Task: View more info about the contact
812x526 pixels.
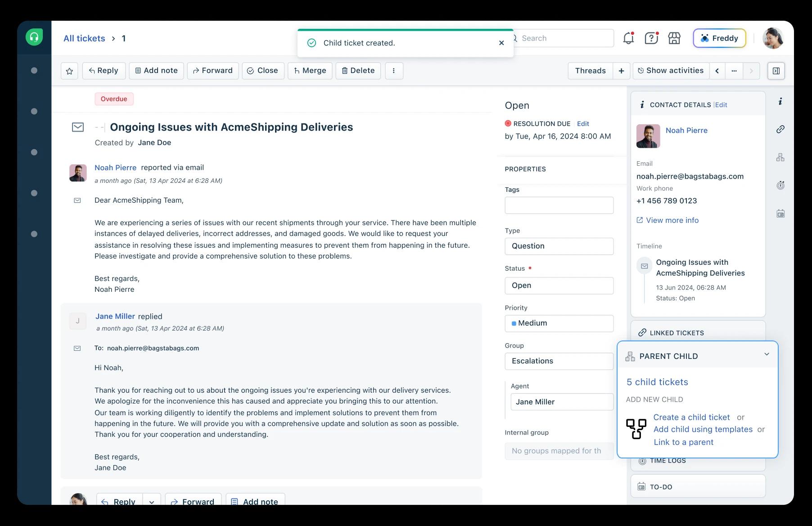Action: tap(668, 220)
